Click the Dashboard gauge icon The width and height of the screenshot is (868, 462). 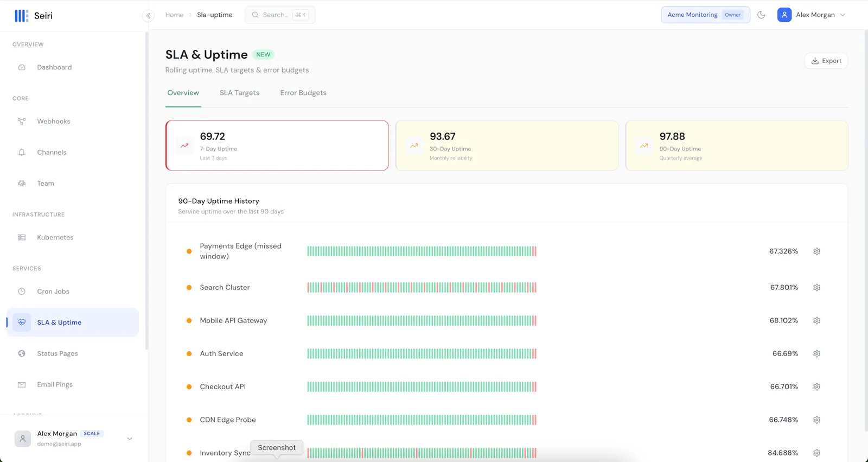click(x=22, y=67)
